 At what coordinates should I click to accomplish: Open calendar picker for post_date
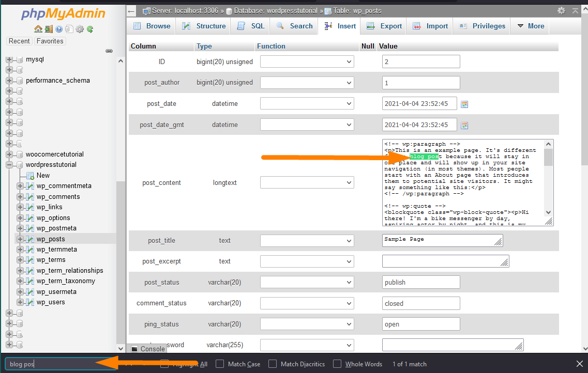(464, 104)
